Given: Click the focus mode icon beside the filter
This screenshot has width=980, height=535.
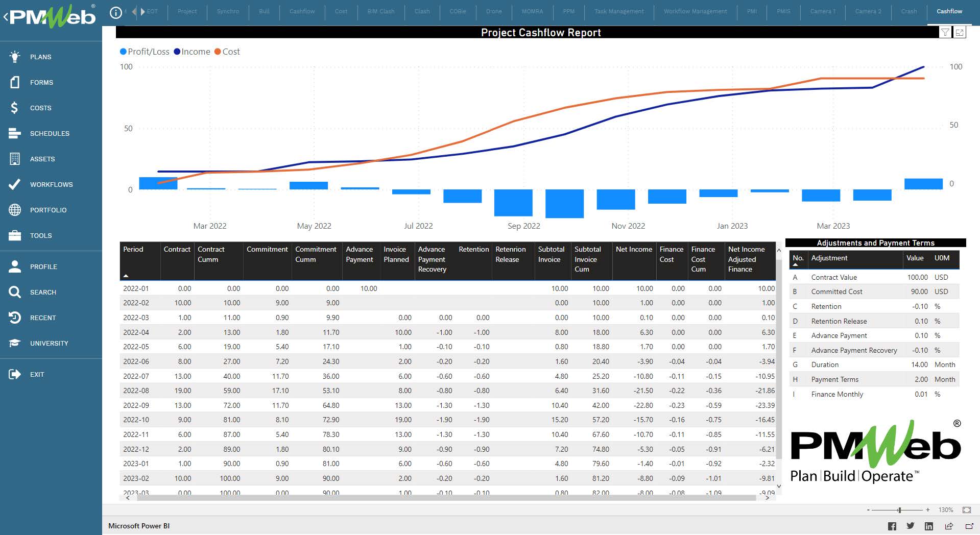Looking at the screenshot, I should point(960,33).
